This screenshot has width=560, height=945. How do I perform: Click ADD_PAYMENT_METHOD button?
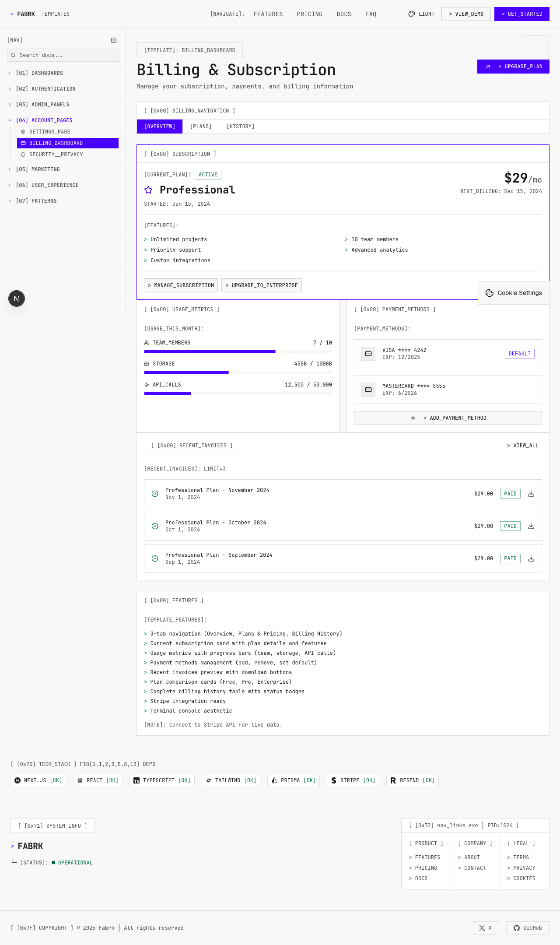[x=448, y=418]
